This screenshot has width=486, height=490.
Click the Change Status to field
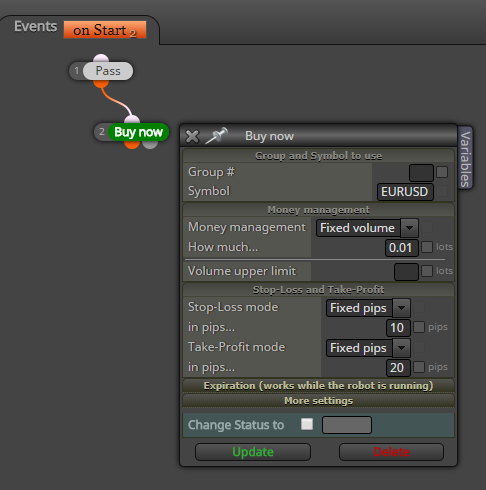click(347, 425)
